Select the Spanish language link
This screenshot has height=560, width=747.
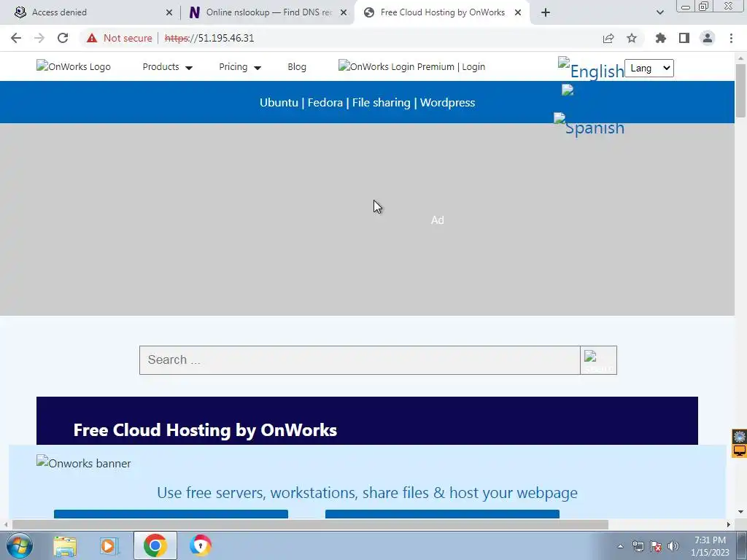click(x=589, y=125)
